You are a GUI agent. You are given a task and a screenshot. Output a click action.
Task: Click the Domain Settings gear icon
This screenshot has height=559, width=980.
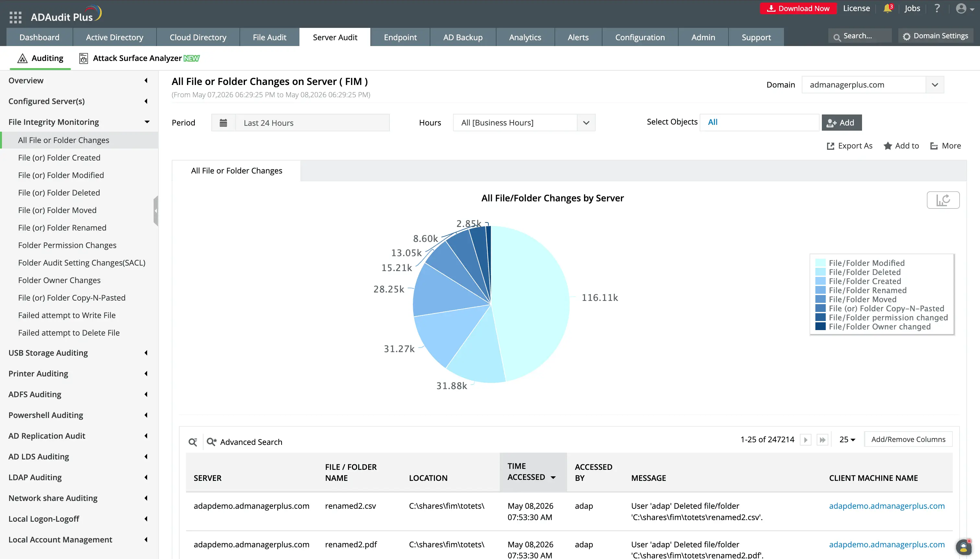(906, 36)
